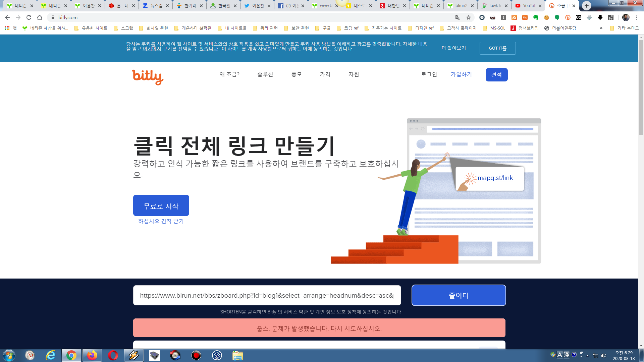Open the 더 알아보기 cookie link

[454, 48]
